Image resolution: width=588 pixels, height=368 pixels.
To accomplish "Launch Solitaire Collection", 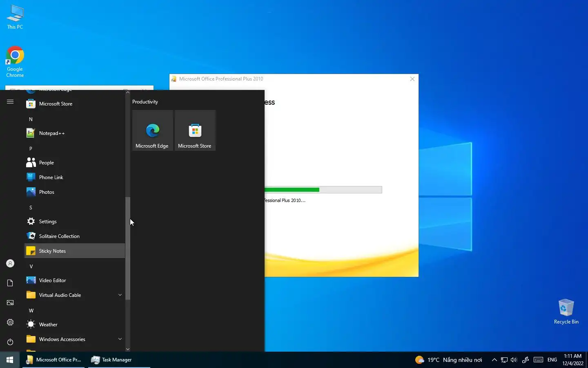I will point(75,236).
